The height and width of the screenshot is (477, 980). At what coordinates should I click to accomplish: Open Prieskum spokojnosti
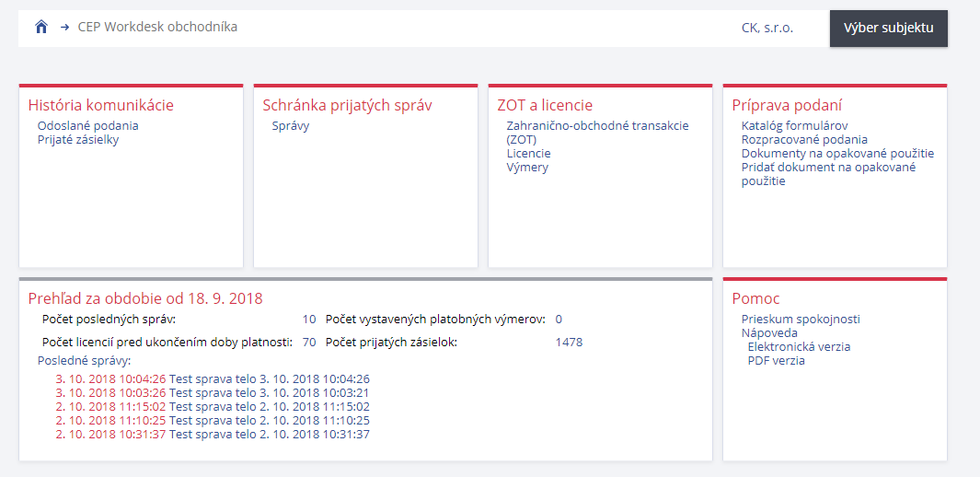point(801,319)
